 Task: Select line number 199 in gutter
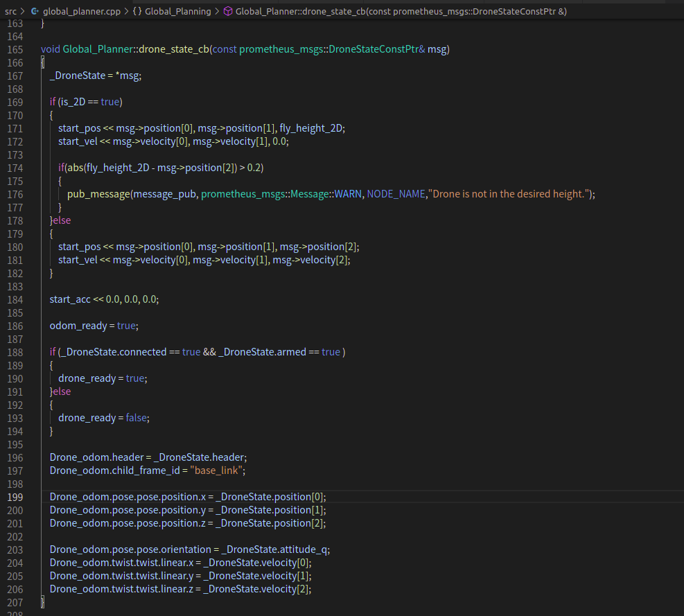click(15, 498)
